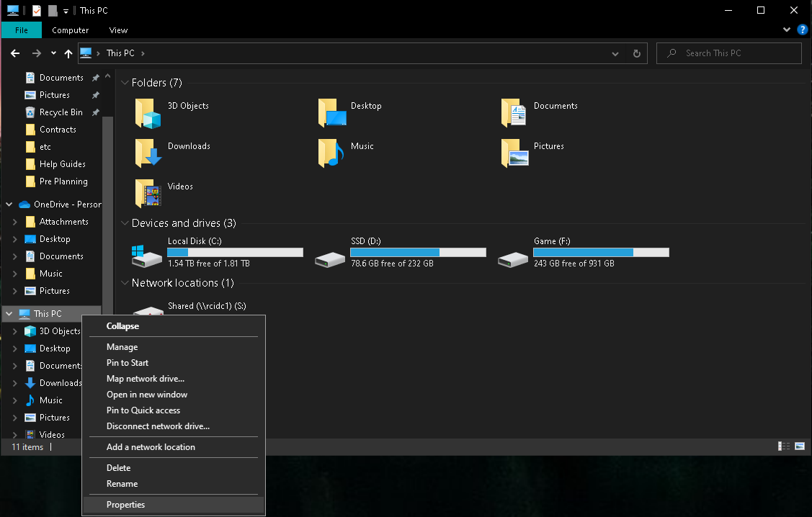
Task: Click the Refresh icon in address bar
Action: pyautogui.click(x=636, y=53)
